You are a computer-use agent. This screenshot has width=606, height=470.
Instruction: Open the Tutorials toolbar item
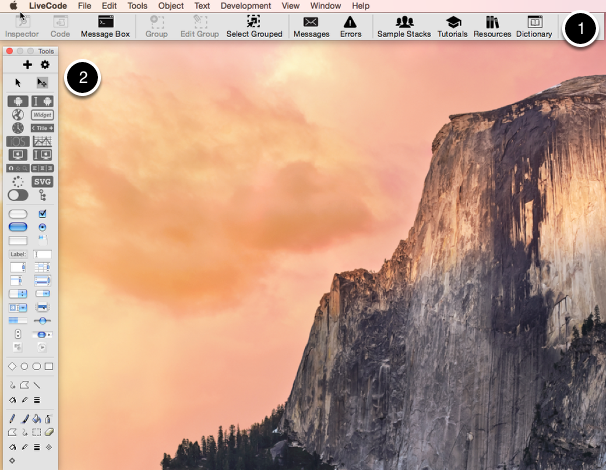pyautogui.click(x=452, y=26)
